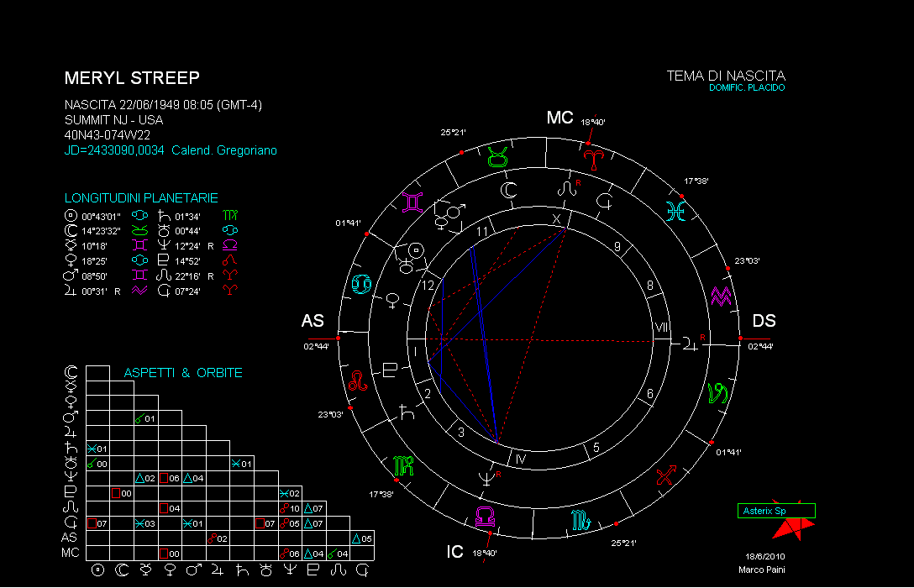Click the retrograde North Node glyph in the wheel

569,187
